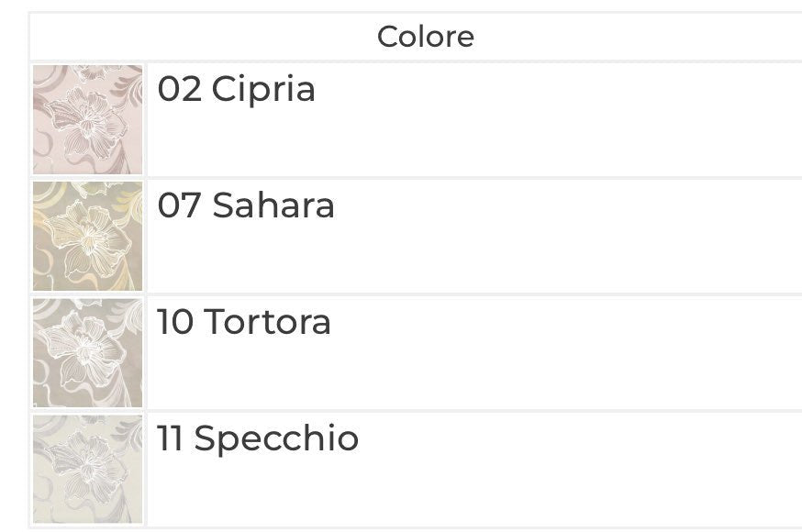The height and width of the screenshot is (532, 802).
Task: Click the number 11 before Specchio
Action: point(171,438)
